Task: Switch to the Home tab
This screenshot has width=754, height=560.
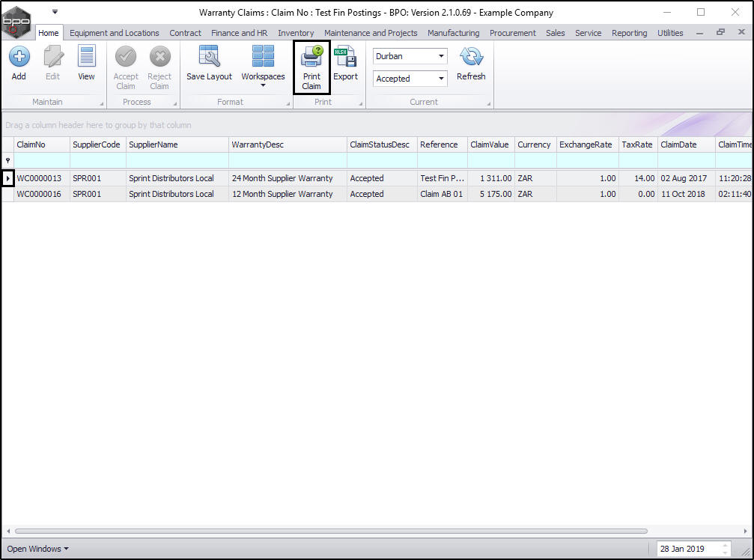Action: (x=49, y=33)
